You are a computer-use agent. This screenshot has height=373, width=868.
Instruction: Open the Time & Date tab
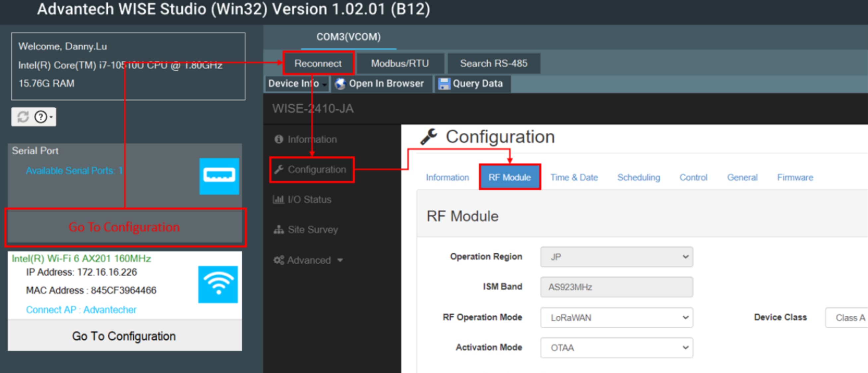click(574, 178)
